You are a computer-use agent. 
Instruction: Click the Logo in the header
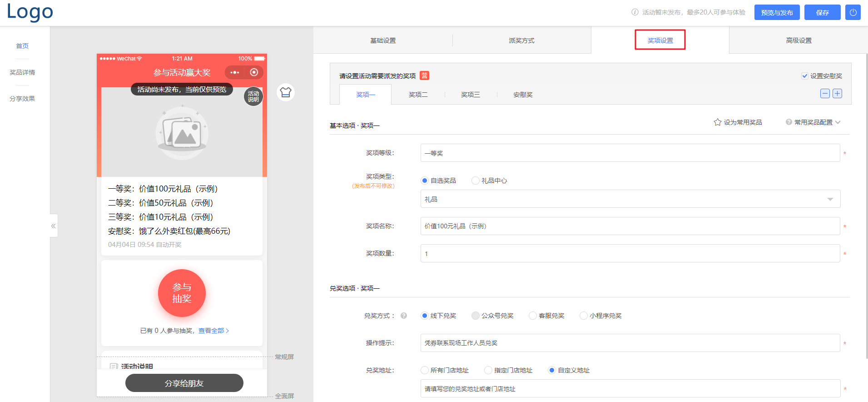coord(30,12)
